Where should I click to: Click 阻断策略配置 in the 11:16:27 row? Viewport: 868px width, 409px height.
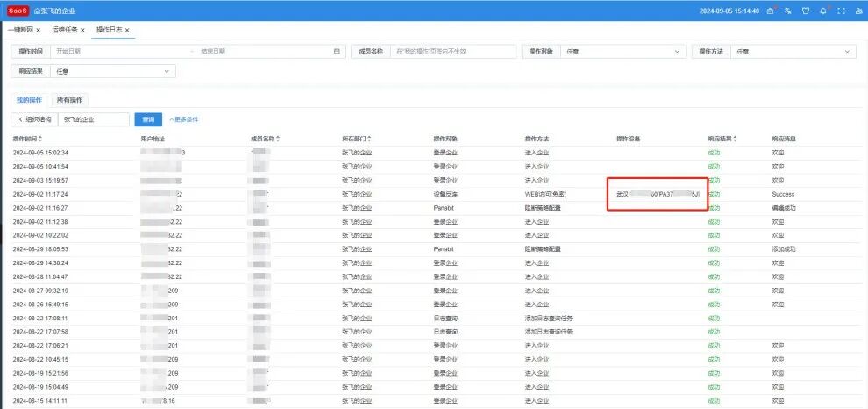coord(543,208)
